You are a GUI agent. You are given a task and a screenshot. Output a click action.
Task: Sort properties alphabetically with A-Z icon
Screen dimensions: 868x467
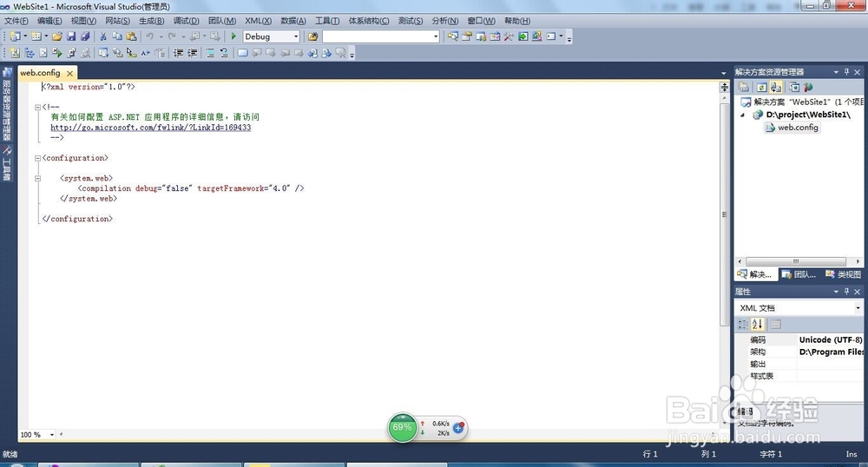click(x=757, y=325)
